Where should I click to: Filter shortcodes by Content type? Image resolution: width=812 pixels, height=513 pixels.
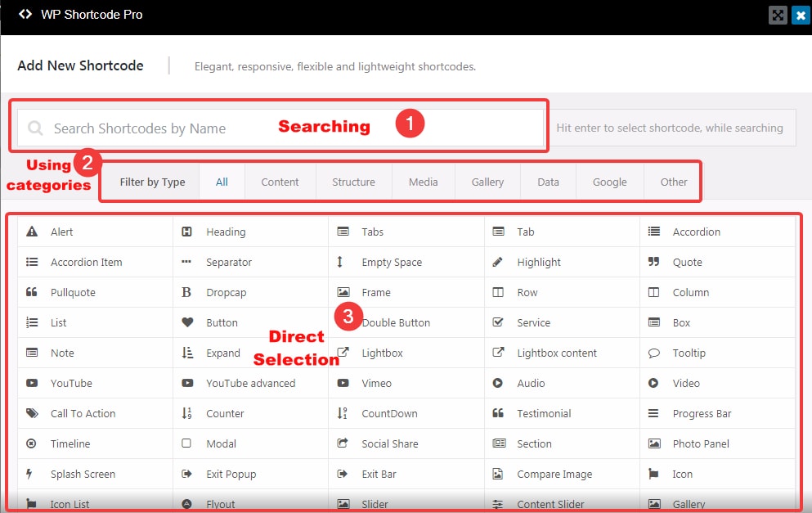(280, 182)
